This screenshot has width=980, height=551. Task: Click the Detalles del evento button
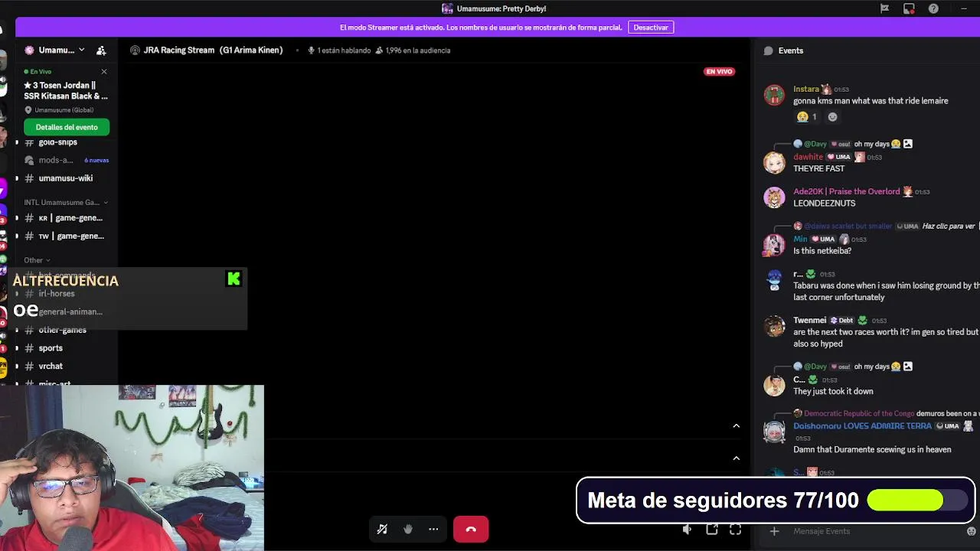[67, 127]
